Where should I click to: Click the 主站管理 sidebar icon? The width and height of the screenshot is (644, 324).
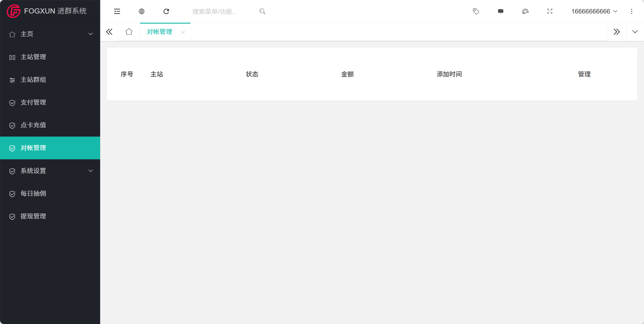[x=12, y=57]
